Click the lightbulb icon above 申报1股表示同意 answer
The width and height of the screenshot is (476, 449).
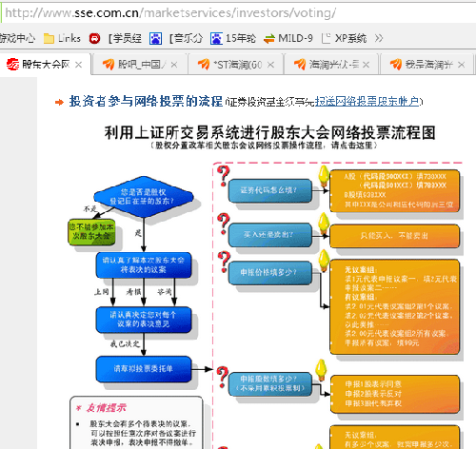(x=321, y=370)
